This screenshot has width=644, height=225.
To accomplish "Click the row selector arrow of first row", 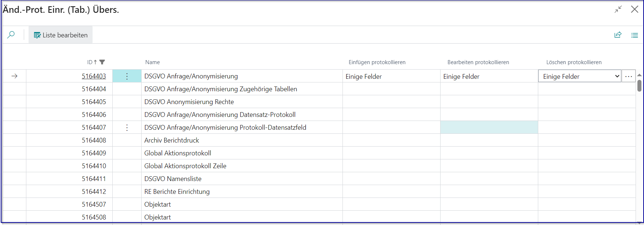I will [14, 76].
